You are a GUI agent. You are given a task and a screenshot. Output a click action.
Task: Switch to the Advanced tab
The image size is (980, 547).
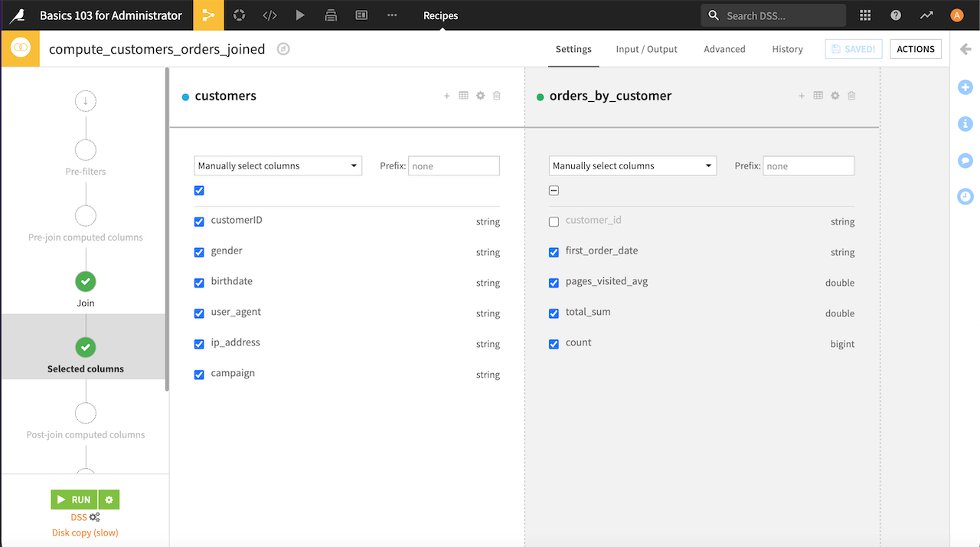pyautogui.click(x=724, y=49)
